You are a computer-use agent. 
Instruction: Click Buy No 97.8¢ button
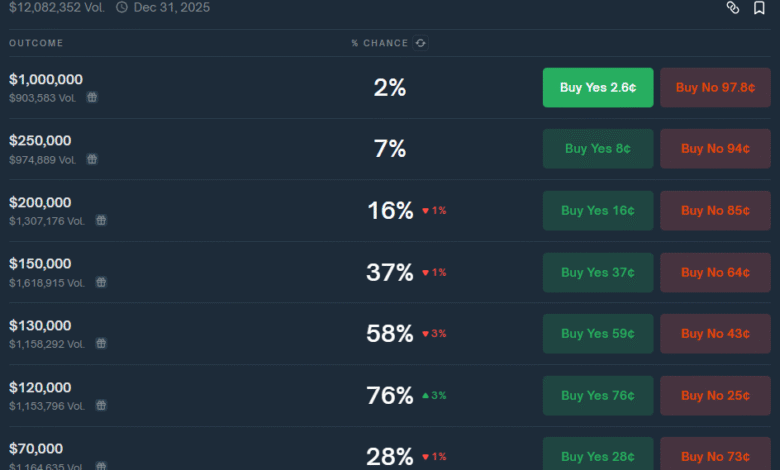[715, 88]
